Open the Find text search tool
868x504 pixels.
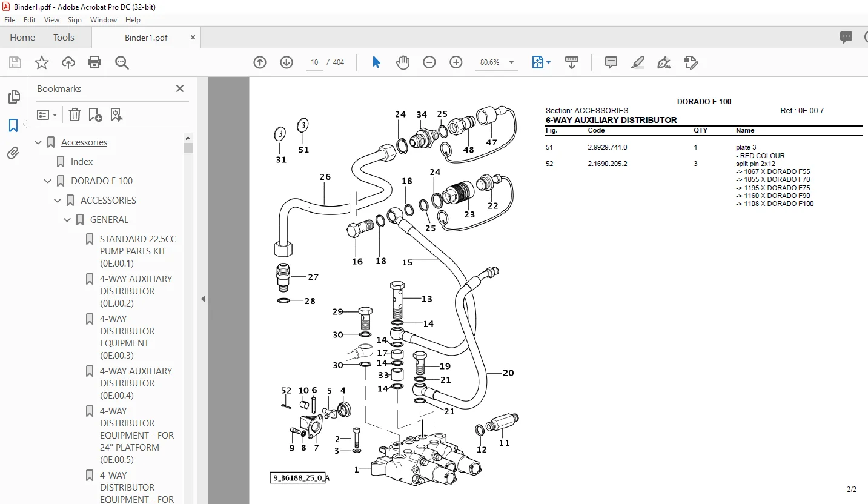point(122,62)
